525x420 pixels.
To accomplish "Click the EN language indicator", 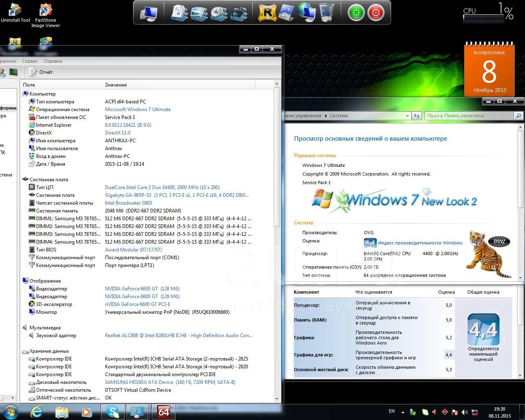I will coord(392,411).
